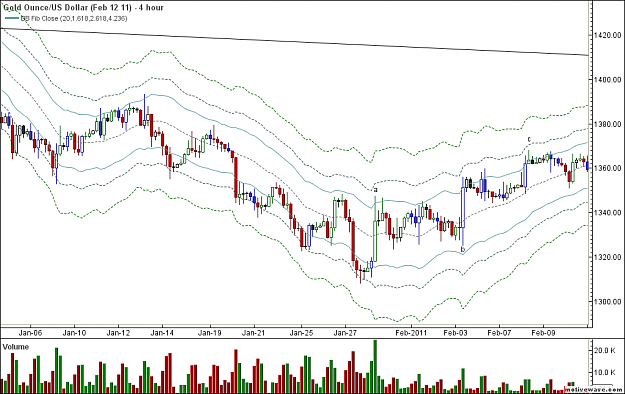Screen dimensions: 625x394
Task: Click the 1340.00 price axis label
Action: 607,213
